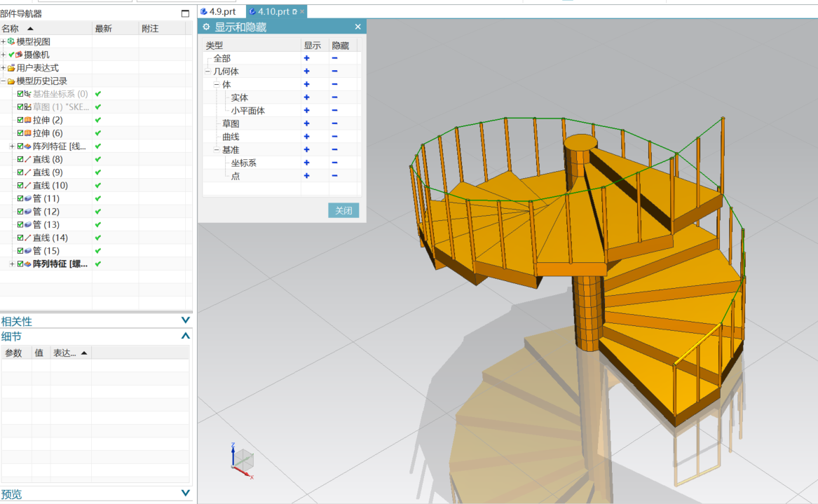This screenshot has width=818, height=504.
Task: Click the hide (−) icon for 体
Action: (334, 85)
